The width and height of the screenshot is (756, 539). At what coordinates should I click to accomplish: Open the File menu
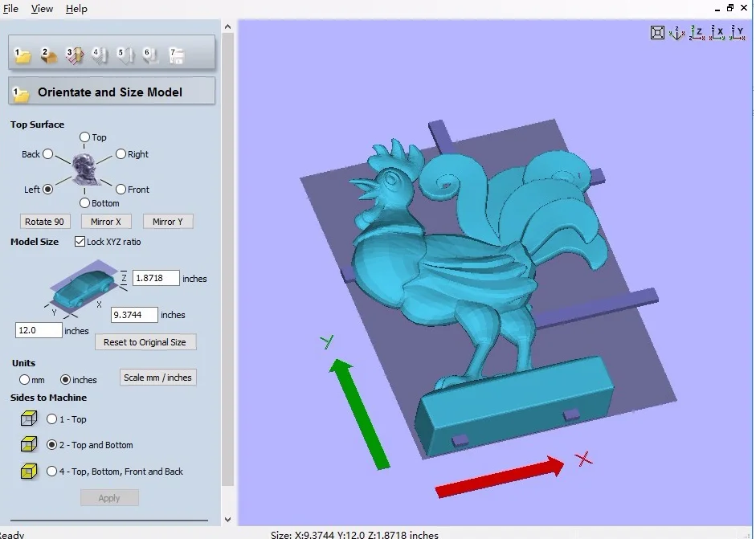10,9
